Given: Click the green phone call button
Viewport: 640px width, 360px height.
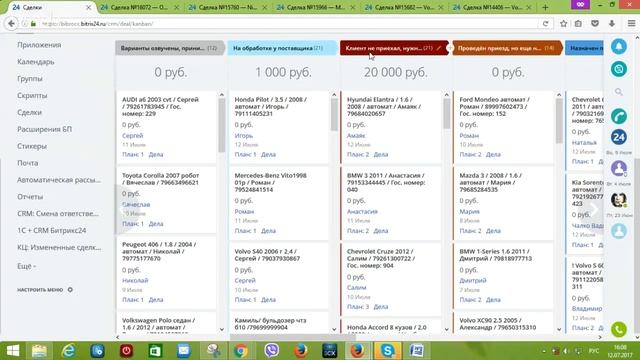Looking at the screenshot, I should [x=619, y=329].
